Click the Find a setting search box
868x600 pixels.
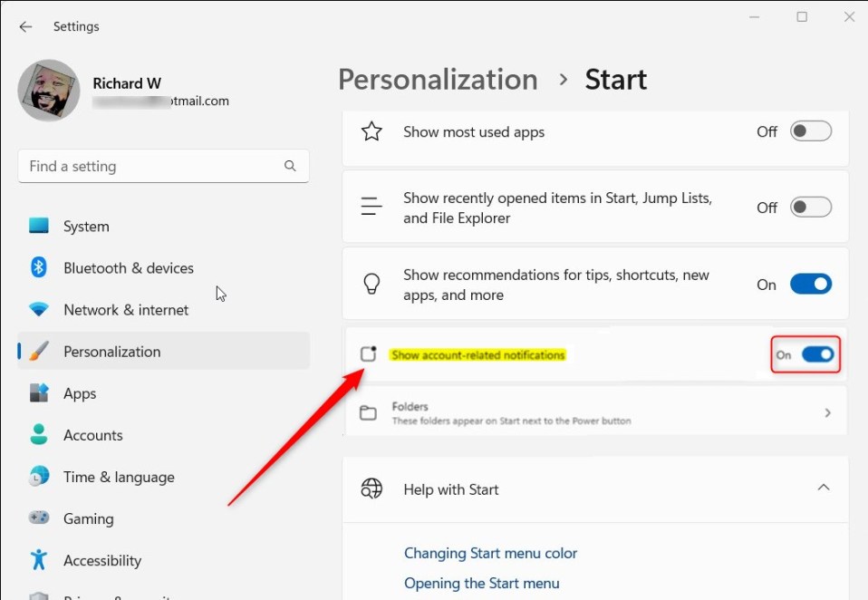pyautogui.click(x=149, y=166)
